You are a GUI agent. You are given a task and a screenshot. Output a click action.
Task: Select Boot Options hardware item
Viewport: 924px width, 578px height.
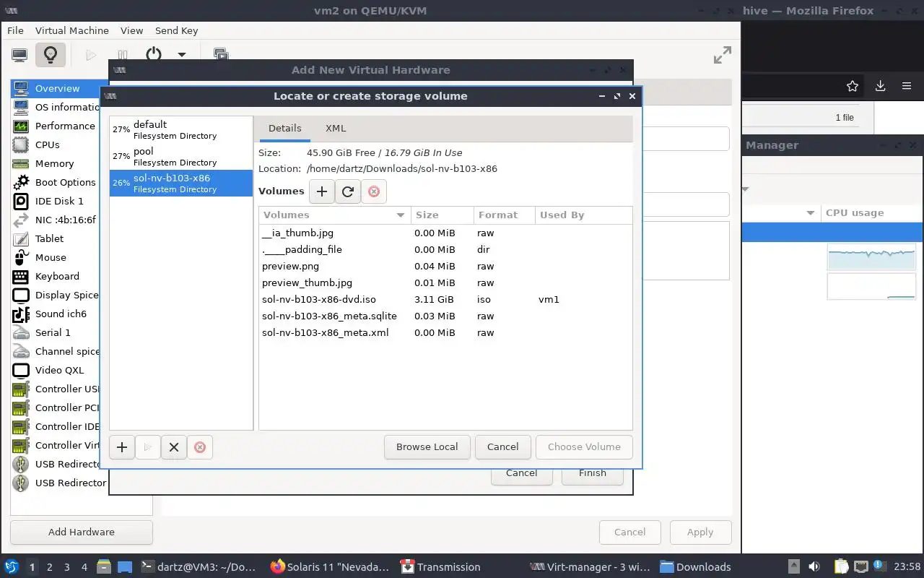pos(56,182)
